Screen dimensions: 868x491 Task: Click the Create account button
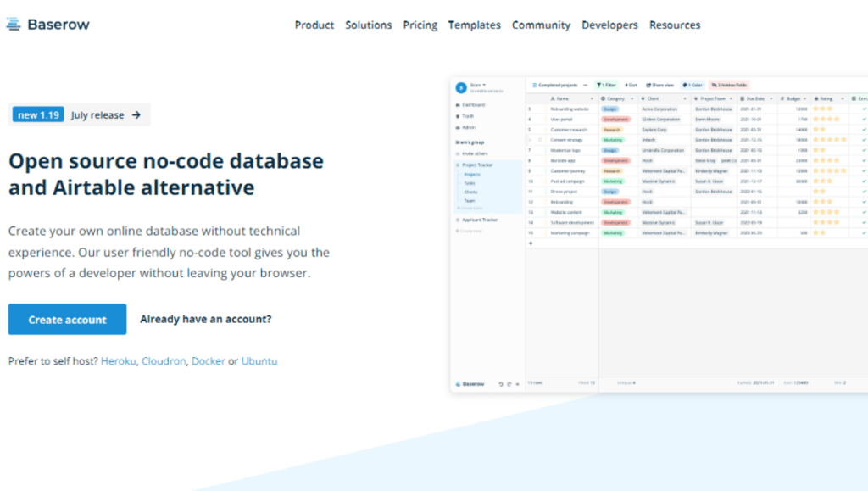(x=67, y=319)
